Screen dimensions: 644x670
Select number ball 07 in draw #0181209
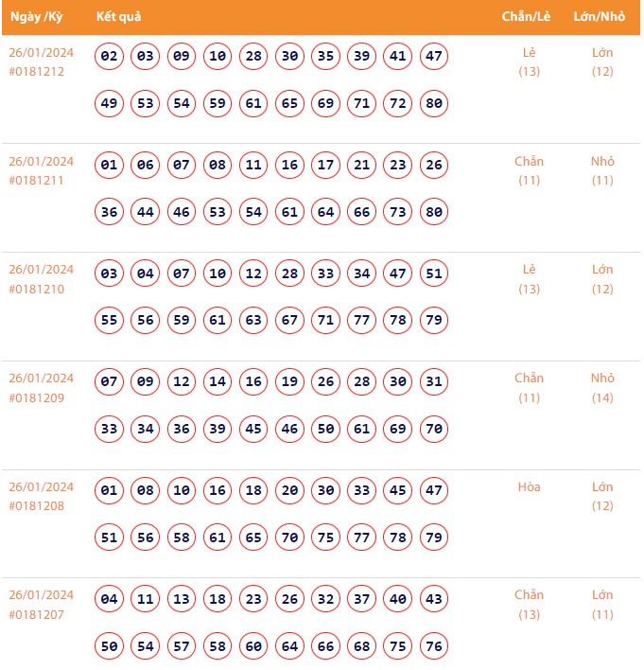(110, 382)
